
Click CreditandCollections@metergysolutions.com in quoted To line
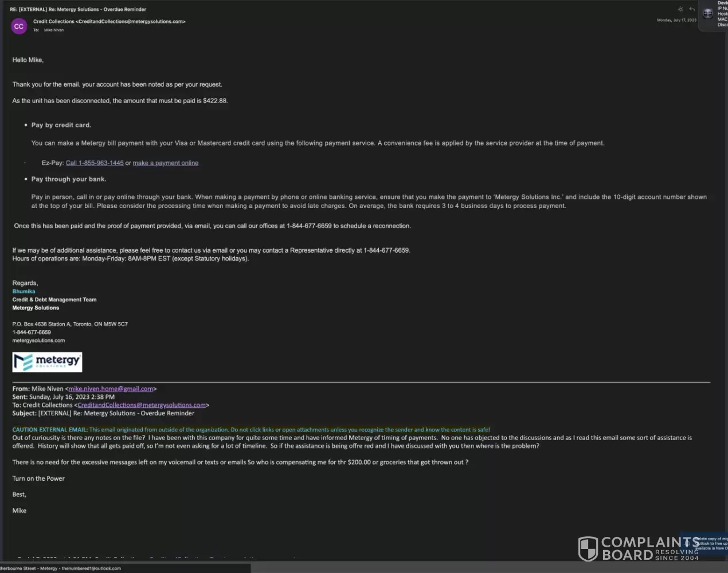142,405
